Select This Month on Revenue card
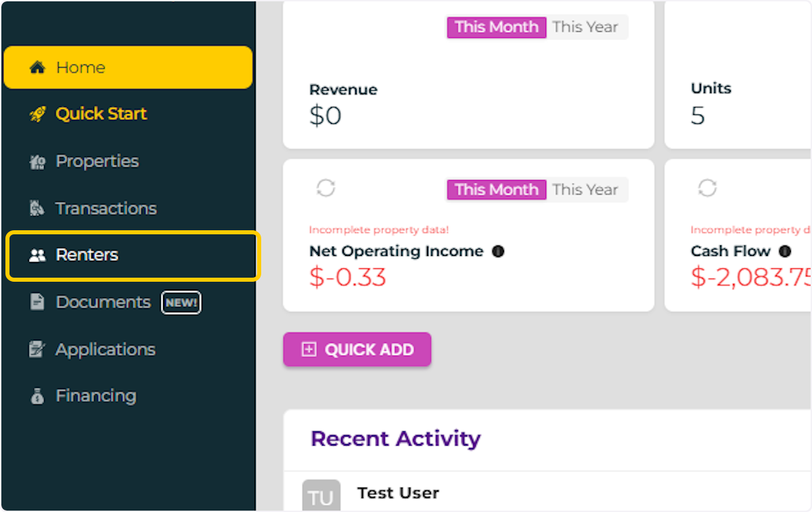 coord(496,27)
